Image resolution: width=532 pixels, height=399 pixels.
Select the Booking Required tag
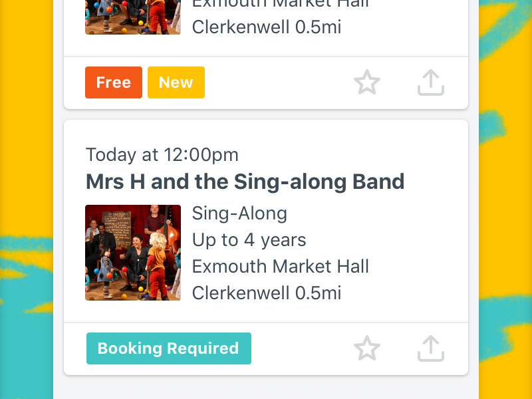[x=169, y=348]
